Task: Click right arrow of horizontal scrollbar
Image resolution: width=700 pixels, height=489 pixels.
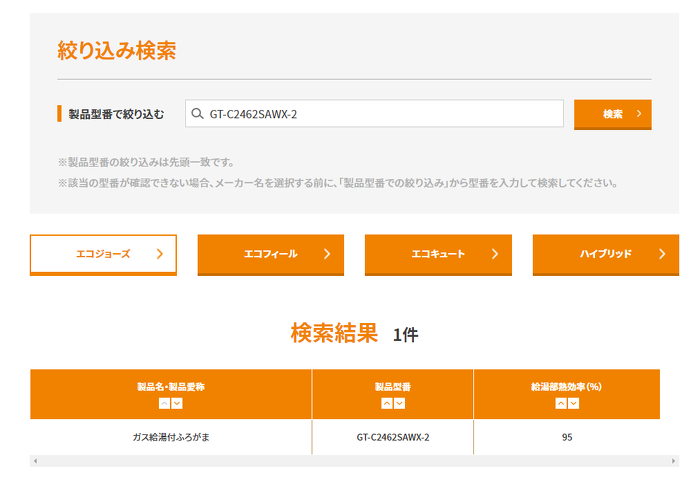Action: pos(673,461)
